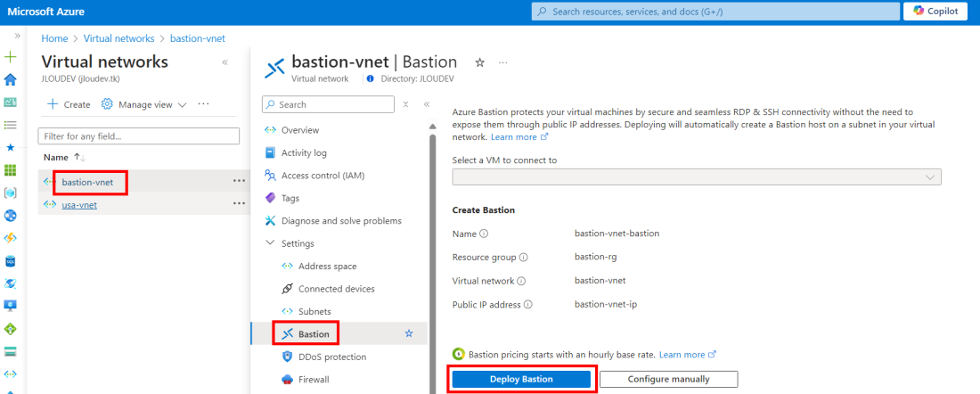Image resolution: width=980 pixels, height=394 pixels.
Task: Open SQL databases icon in left sidebar
Action: [11, 261]
